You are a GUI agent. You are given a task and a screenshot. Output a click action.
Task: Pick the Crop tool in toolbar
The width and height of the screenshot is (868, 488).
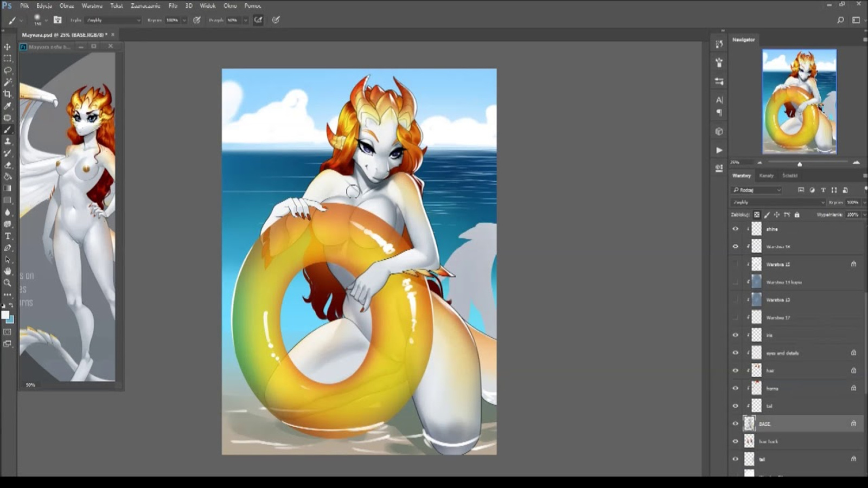(8, 94)
